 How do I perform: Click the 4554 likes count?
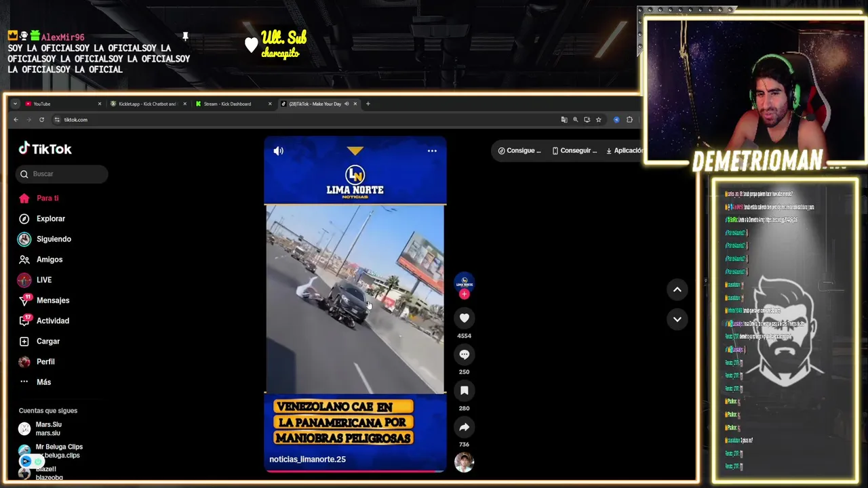pyautogui.click(x=465, y=335)
